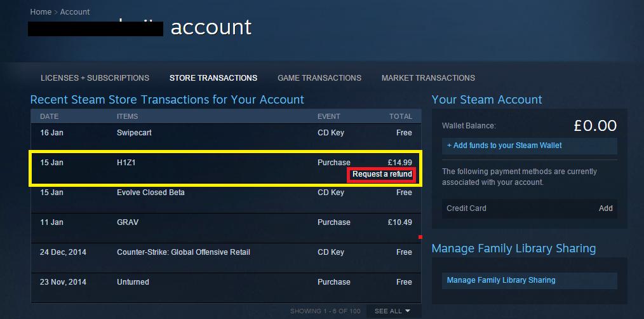Select the Swipecart transaction item
The image size is (644, 319).
(134, 133)
